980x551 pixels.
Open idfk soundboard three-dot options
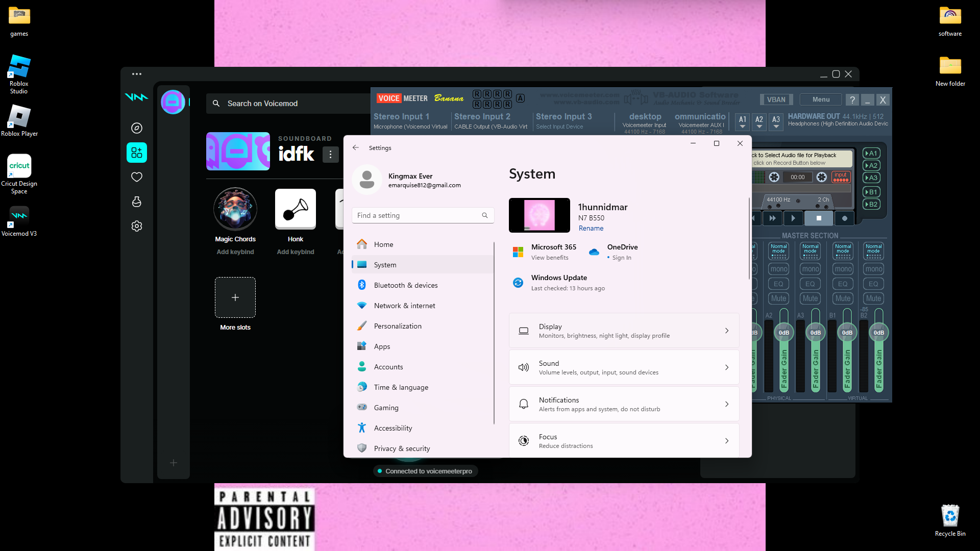pyautogui.click(x=330, y=154)
